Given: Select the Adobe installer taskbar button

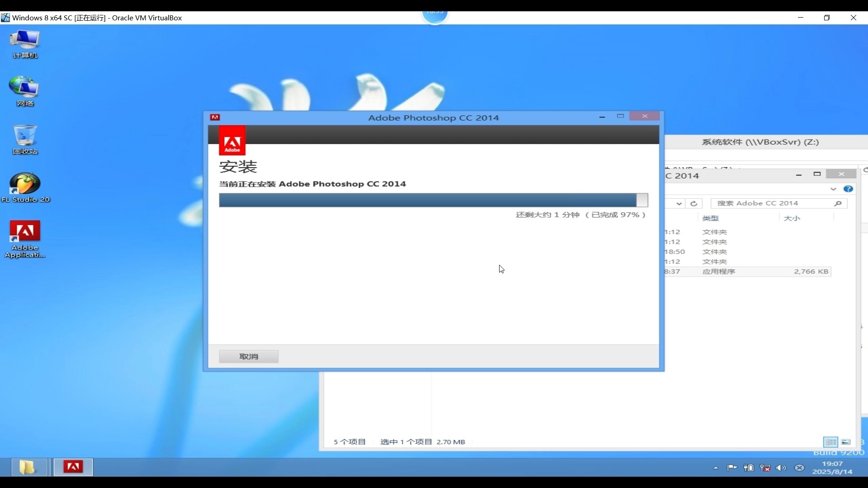Looking at the screenshot, I should pyautogui.click(x=73, y=467).
